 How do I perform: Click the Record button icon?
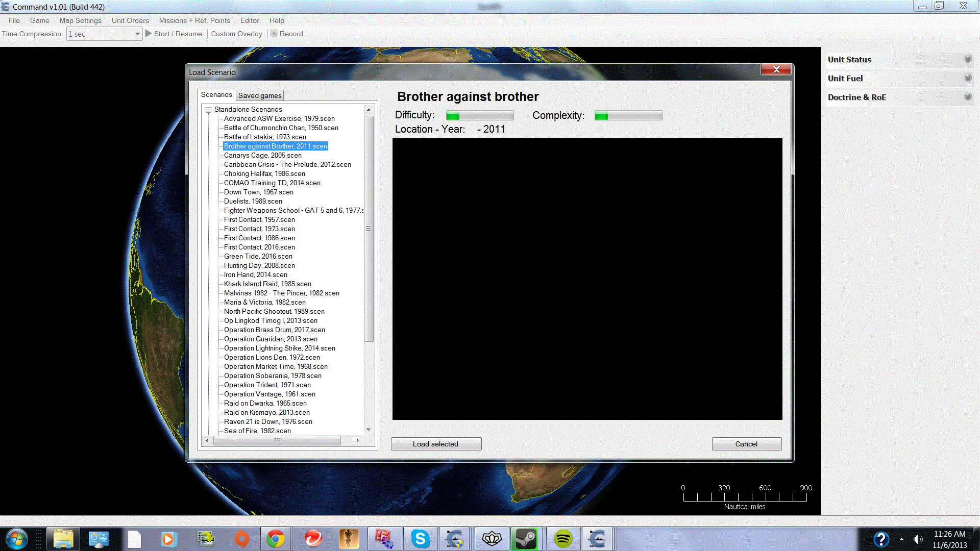[x=274, y=34]
